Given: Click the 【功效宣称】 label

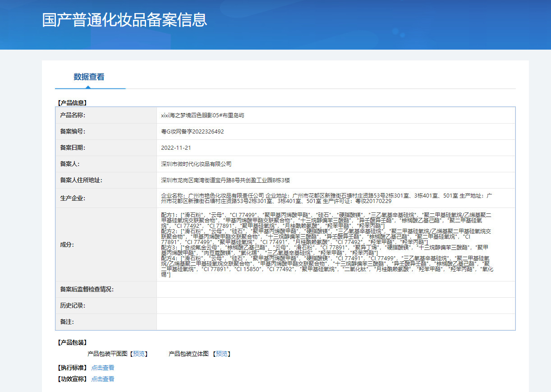Looking at the screenshot, I should tap(72, 379).
